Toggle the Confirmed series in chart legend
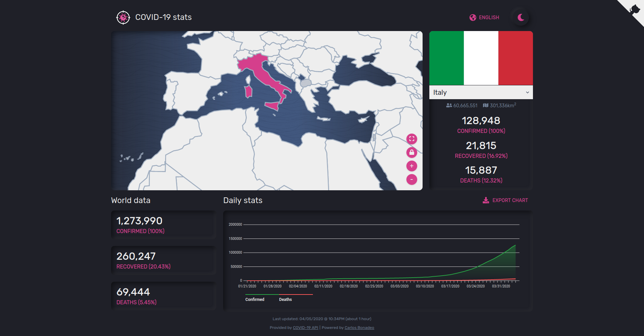 tap(255, 300)
